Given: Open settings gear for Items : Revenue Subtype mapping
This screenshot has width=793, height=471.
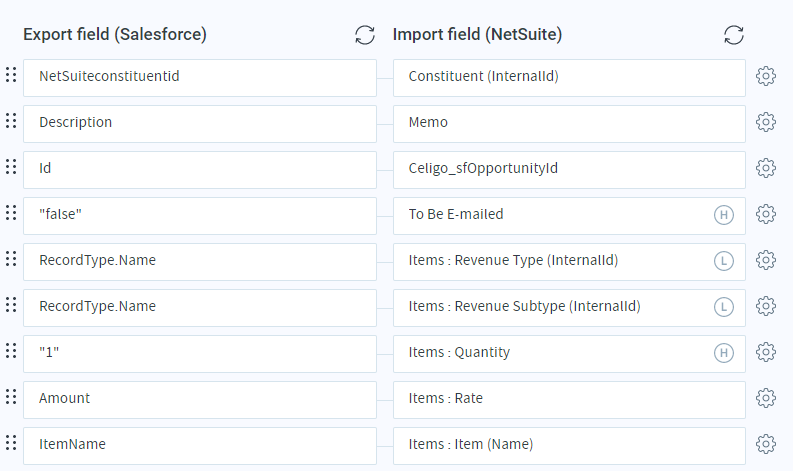Looking at the screenshot, I should point(766,306).
